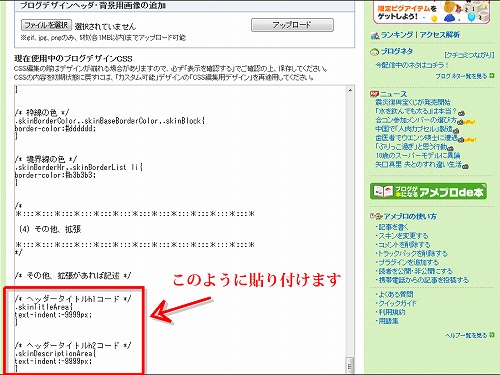Click camera icon beside 「水を飲んでも太る」 news

tap(462, 113)
